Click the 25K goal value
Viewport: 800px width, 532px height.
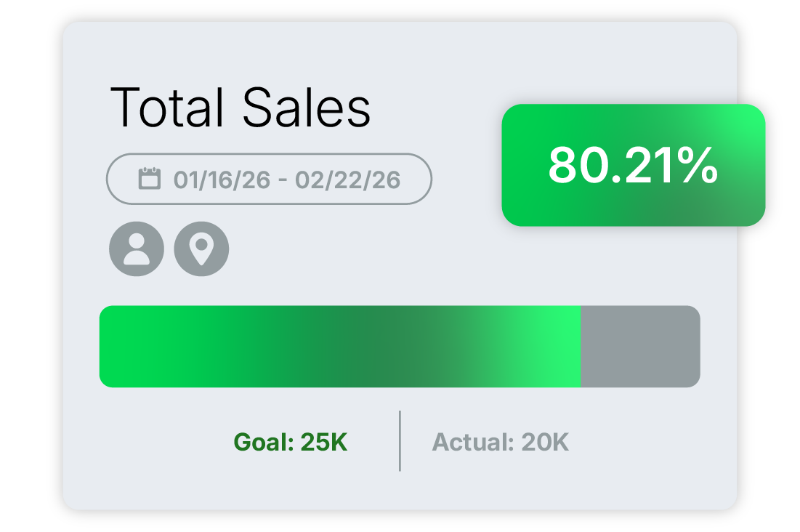pyautogui.click(x=323, y=442)
